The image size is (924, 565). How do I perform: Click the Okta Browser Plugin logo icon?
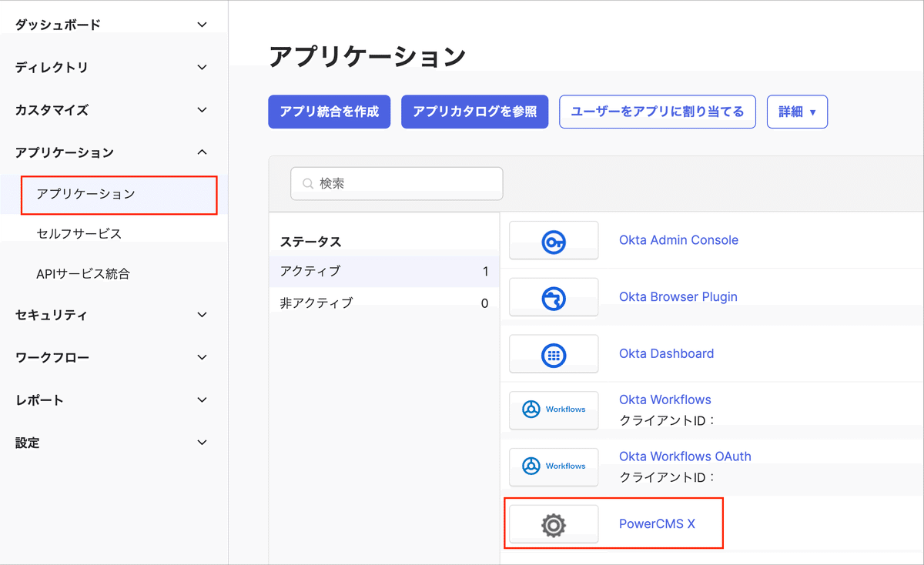pos(554,299)
